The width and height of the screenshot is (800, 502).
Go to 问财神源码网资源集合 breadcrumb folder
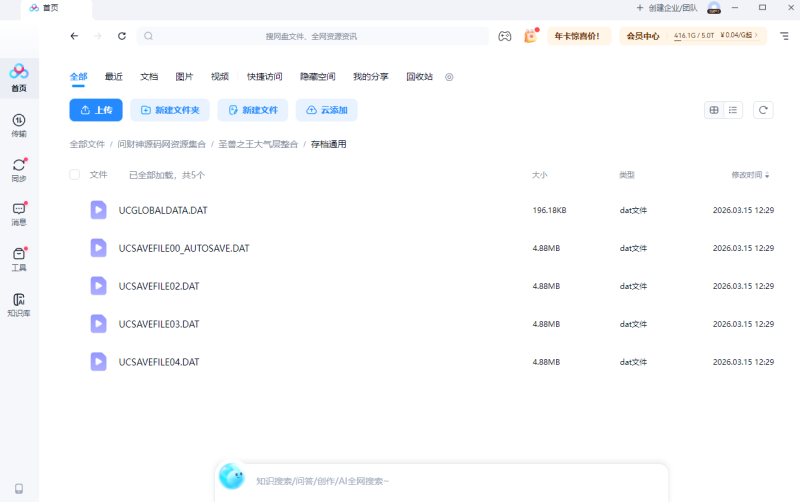tap(161, 144)
